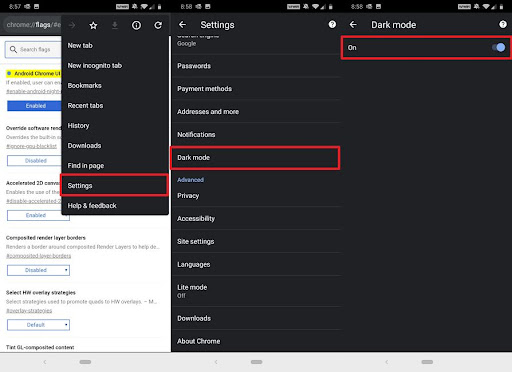Tap Android back button under Dark mode screen
The image size is (512, 372).
[x=387, y=362]
